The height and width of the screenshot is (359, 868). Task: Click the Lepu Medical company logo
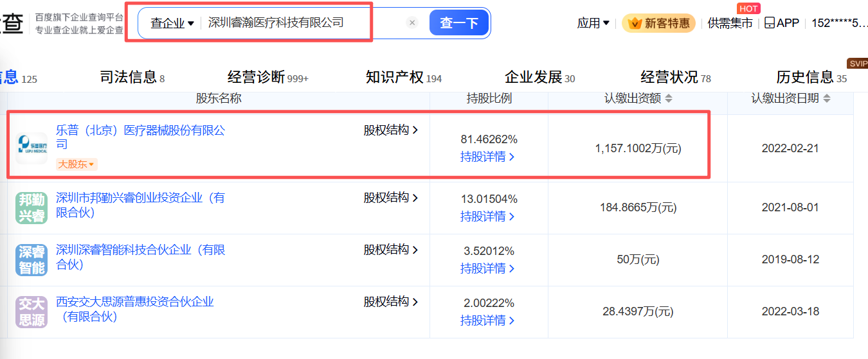32,148
